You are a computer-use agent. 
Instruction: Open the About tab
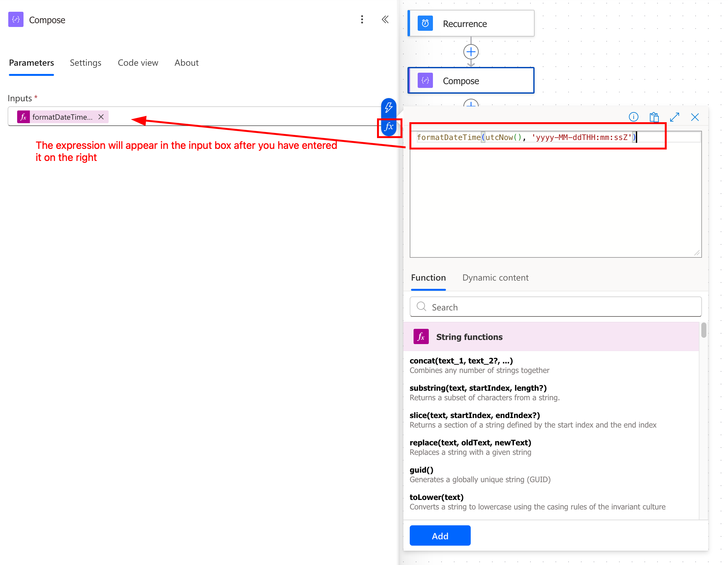point(186,63)
